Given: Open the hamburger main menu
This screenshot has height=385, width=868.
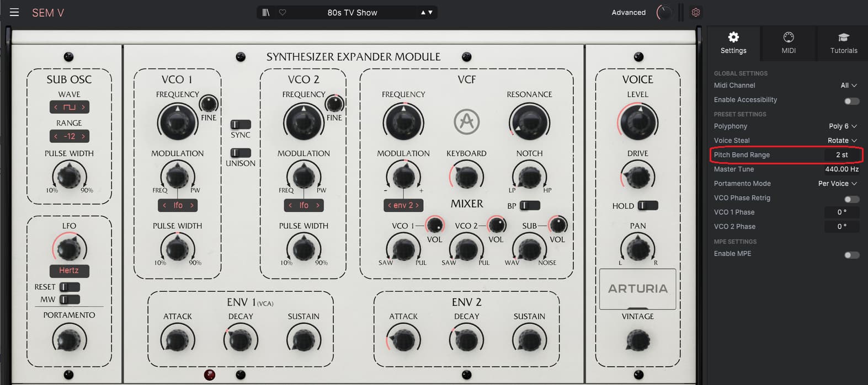Looking at the screenshot, I should click(14, 12).
